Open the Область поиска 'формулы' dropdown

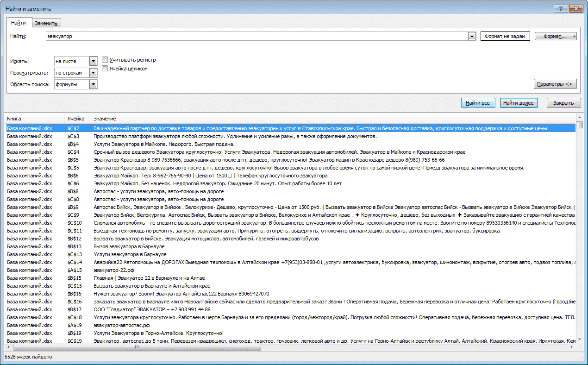pyautogui.click(x=93, y=84)
